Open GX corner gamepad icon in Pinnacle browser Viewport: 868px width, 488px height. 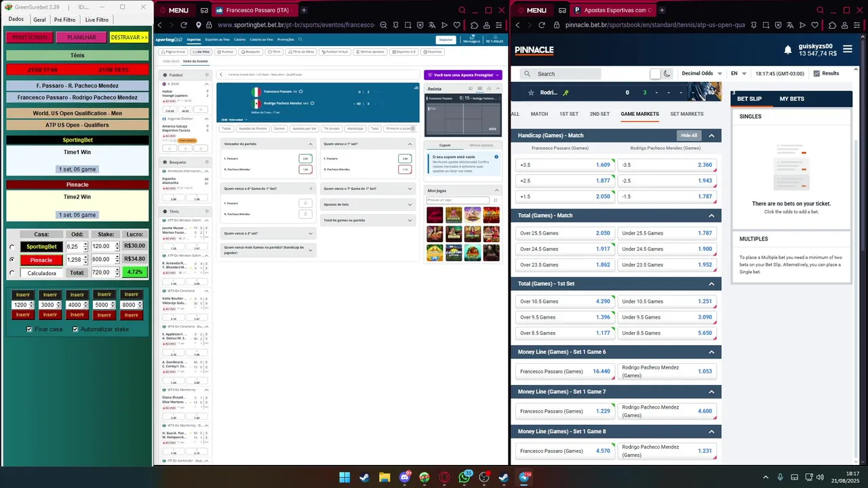[562, 10]
